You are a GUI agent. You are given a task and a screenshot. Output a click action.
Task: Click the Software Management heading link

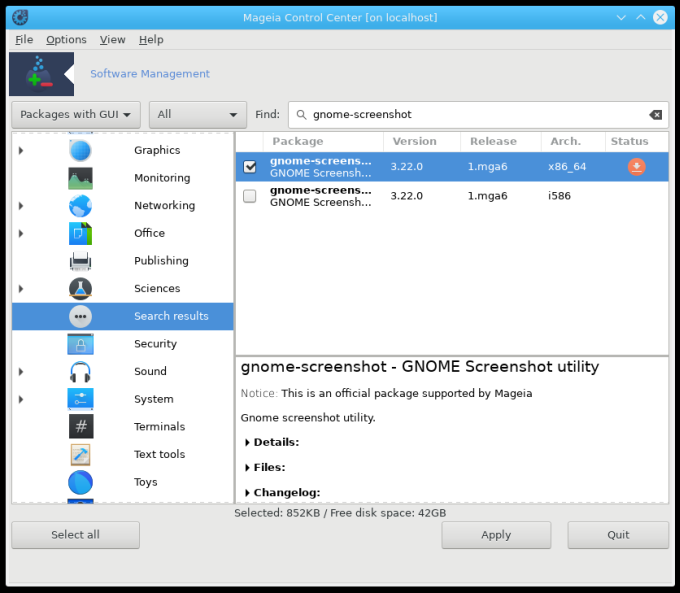click(150, 74)
